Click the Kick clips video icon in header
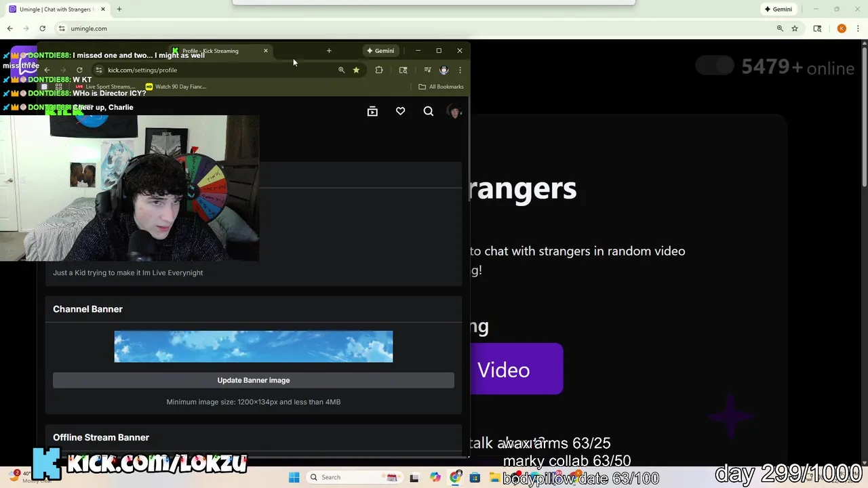The height and width of the screenshot is (488, 868). [372, 111]
